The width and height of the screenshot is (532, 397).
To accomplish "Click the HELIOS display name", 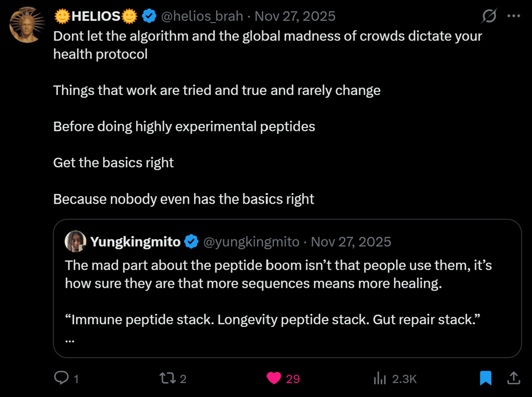I will [x=96, y=16].
